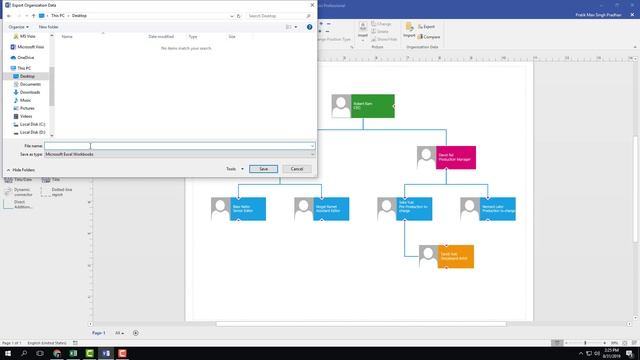Switch to Page-1 tab in Visio

(98, 333)
